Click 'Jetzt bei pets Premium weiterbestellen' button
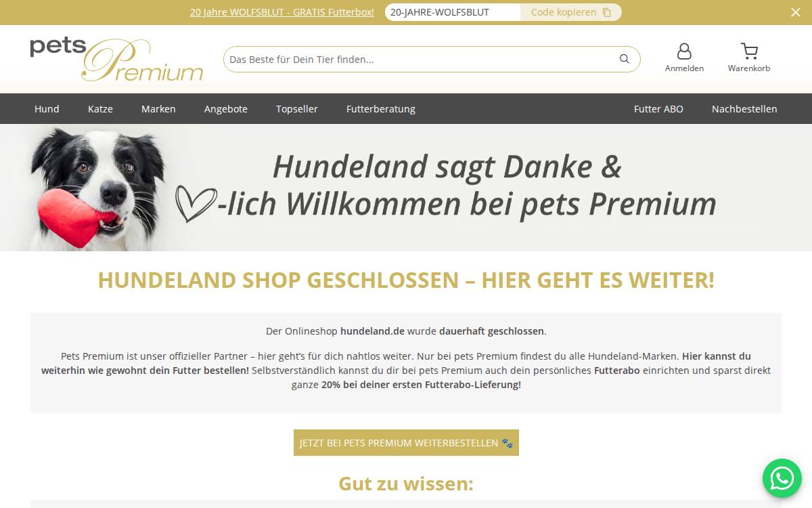Image resolution: width=812 pixels, height=508 pixels. [x=406, y=442]
